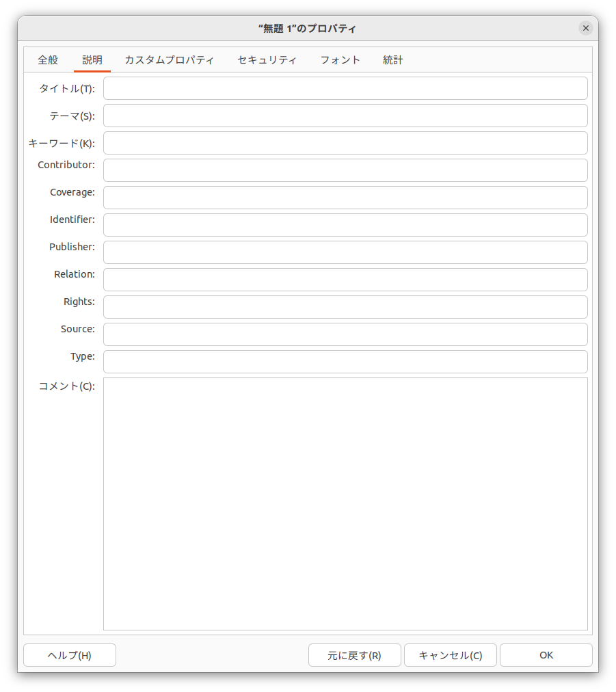Select the Contributor text box
Viewport: 616px width, 692px height.
point(345,170)
